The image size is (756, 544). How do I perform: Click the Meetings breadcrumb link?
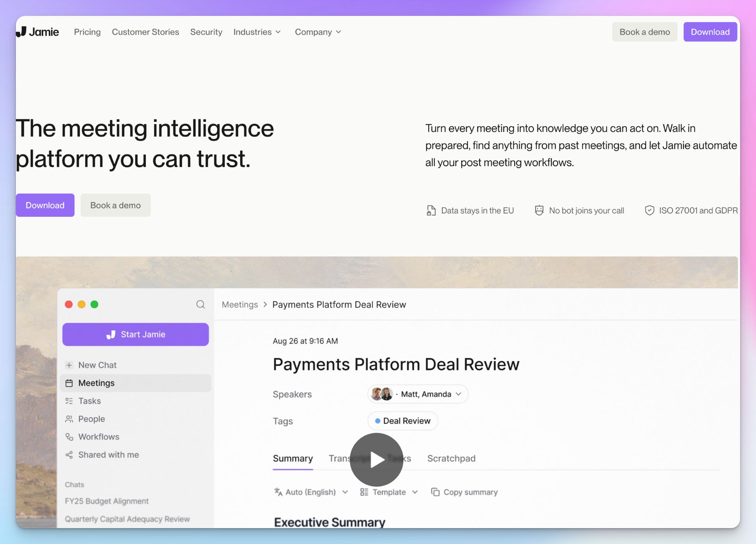240,304
